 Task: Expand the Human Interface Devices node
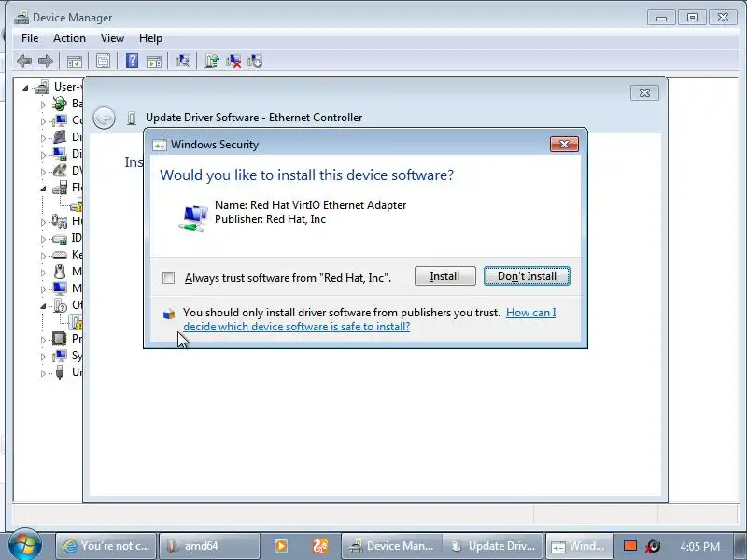click(x=43, y=222)
